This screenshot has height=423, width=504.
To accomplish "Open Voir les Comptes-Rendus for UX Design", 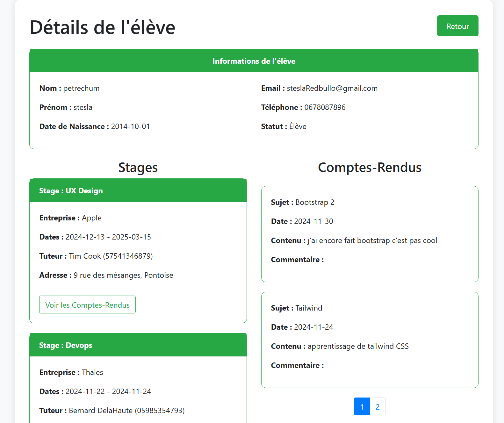I will click(x=87, y=305).
